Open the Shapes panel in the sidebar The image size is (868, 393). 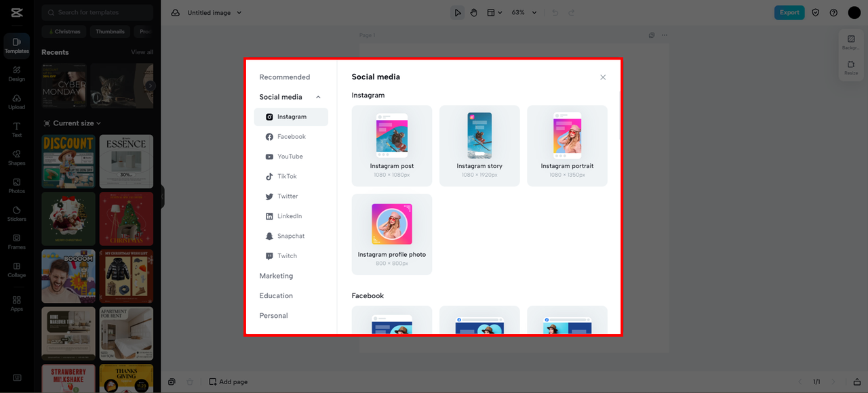pyautogui.click(x=16, y=157)
